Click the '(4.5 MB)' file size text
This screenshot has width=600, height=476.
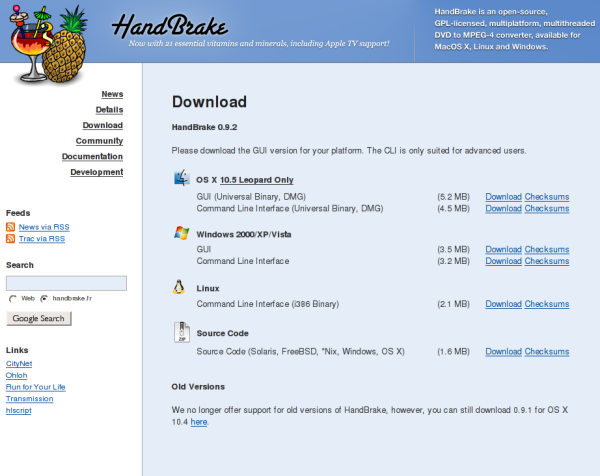coord(453,209)
